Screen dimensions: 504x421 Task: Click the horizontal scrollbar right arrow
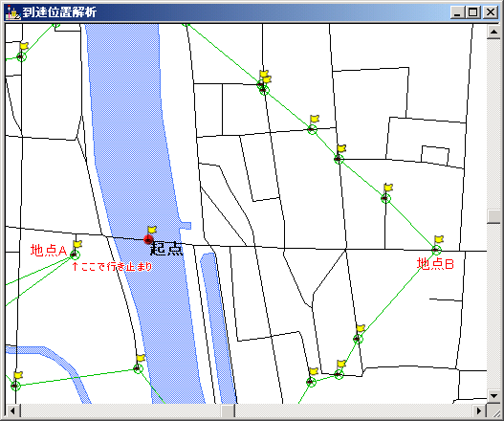coord(479,410)
